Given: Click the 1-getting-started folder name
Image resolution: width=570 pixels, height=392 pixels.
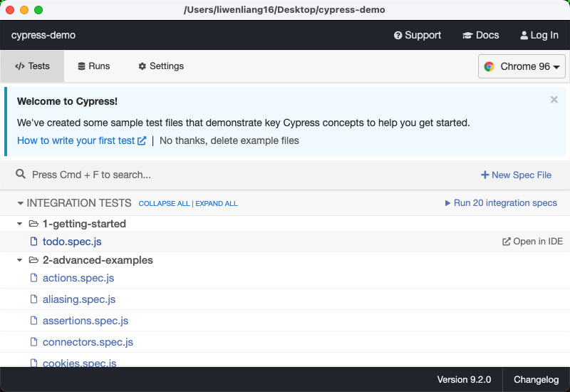Looking at the screenshot, I should (84, 224).
